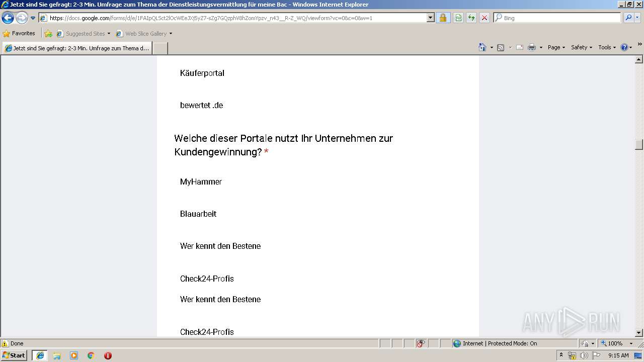Click the Kundengewinnung question heading
Image resolution: width=644 pixels, height=362 pixels.
click(x=283, y=145)
